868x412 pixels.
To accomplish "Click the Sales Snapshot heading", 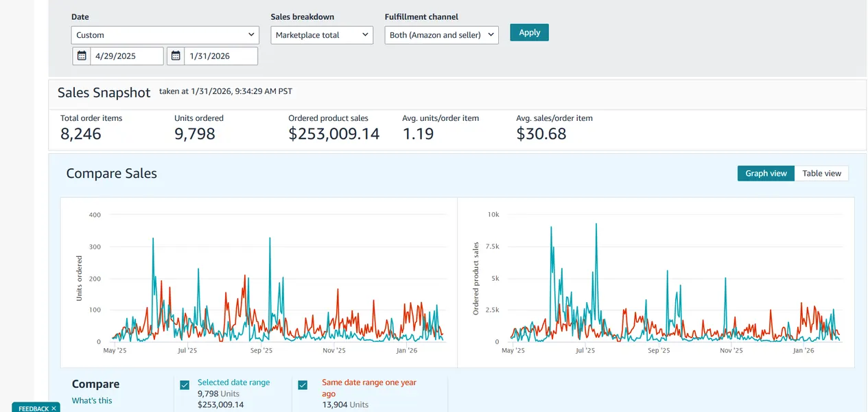I will point(104,93).
